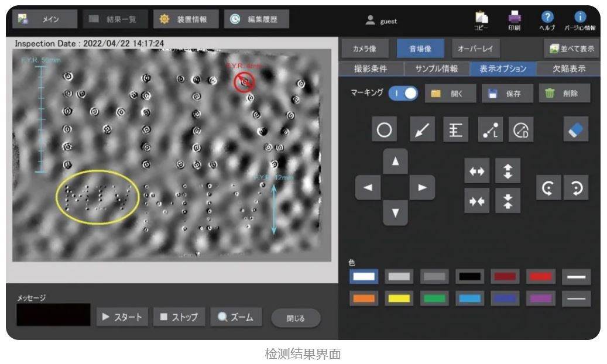Click the rotate counterclockwise icon
Viewport: 607px width, 364px height.
click(548, 187)
